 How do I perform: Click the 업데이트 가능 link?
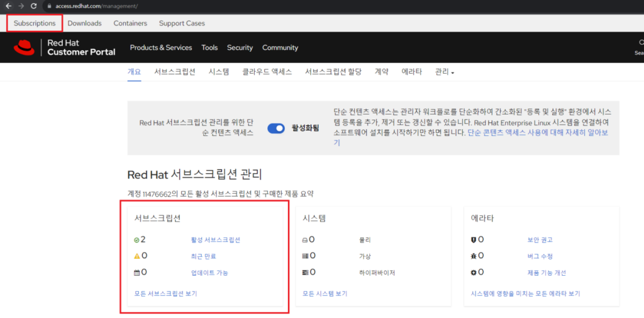pyautogui.click(x=209, y=272)
